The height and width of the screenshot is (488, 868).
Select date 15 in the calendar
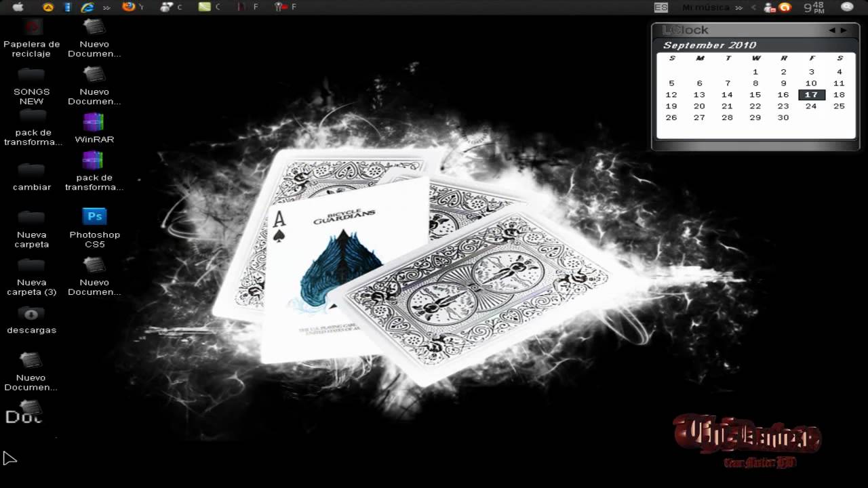[x=755, y=95]
